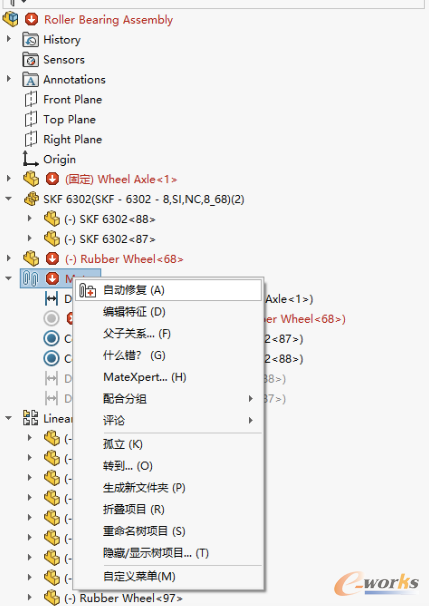This screenshot has height=606, width=429.
Task: Click the Annotations folder icon
Action: click(31, 80)
